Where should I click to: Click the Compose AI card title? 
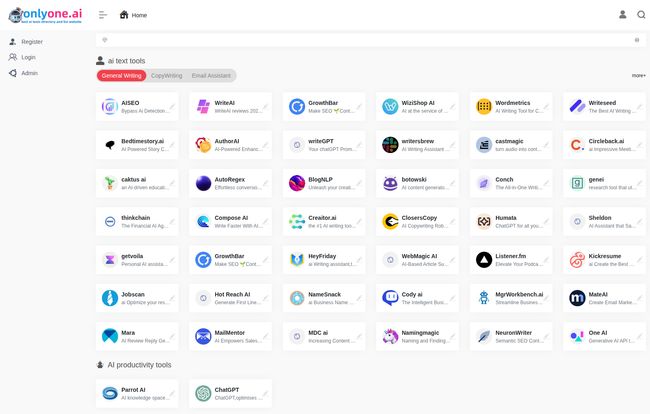pyautogui.click(x=231, y=218)
